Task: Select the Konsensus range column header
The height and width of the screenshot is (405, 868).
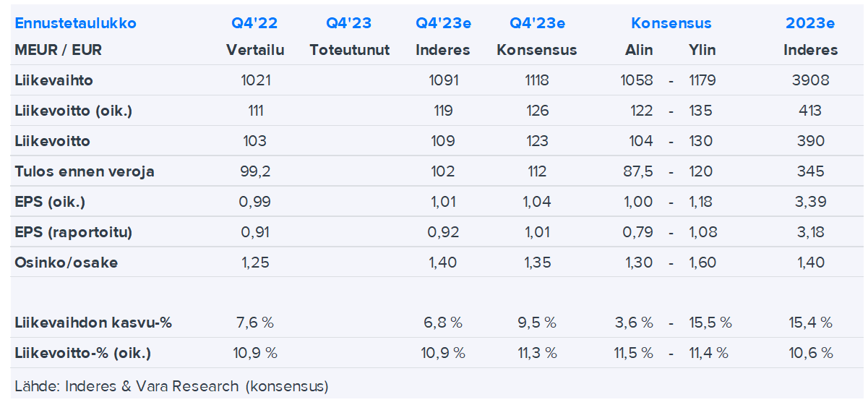Action: [671, 23]
